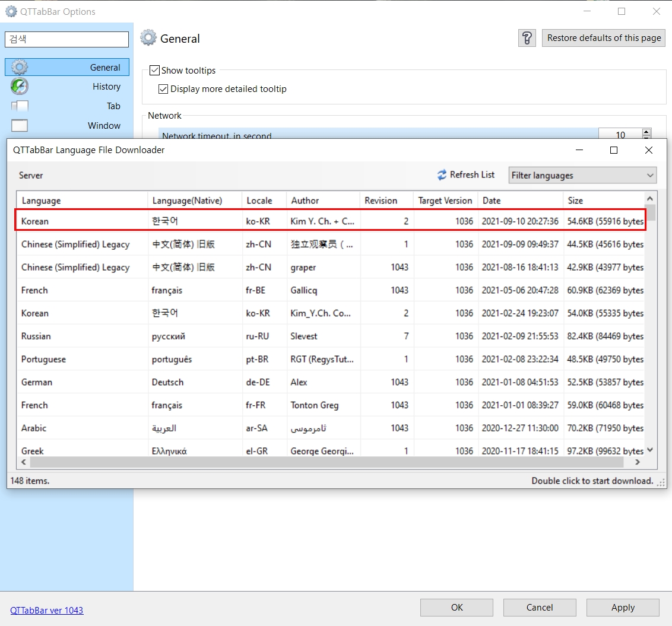Select Korean row dated 2021-09-10

click(331, 220)
